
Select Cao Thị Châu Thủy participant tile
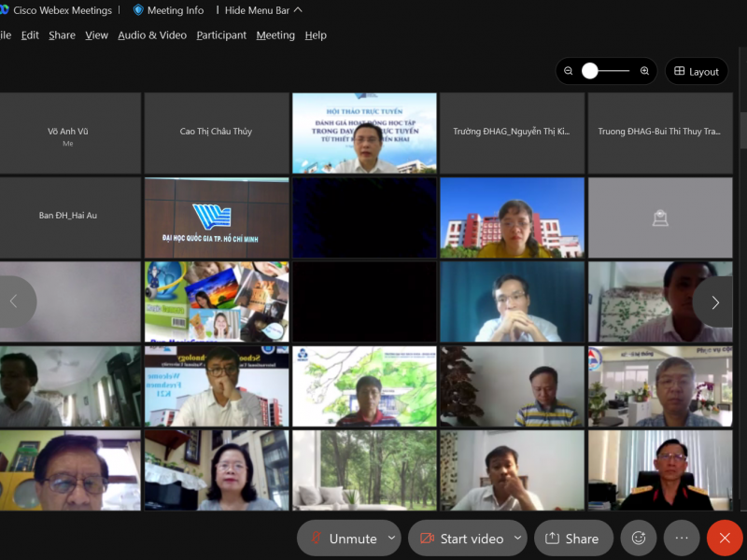tap(217, 133)
